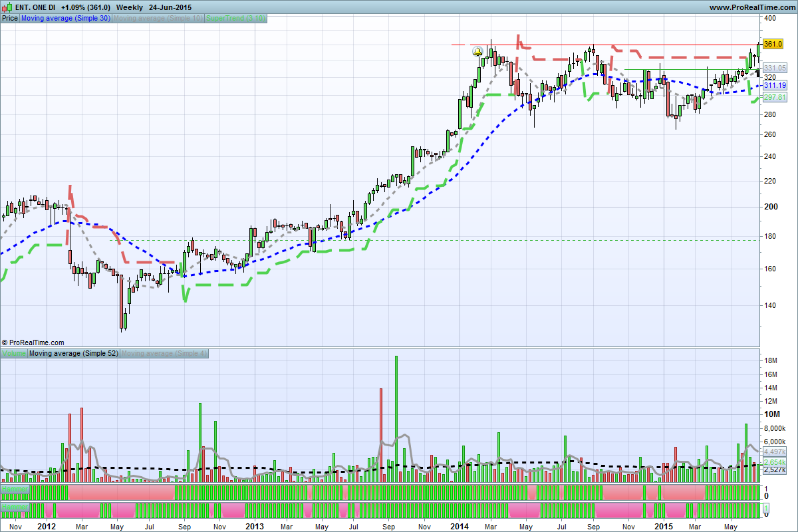Image resolution: width=798 pixels, height=532 pixels.
Task: Select the SuperTrend (3 10) label
Action: [236, 19]
